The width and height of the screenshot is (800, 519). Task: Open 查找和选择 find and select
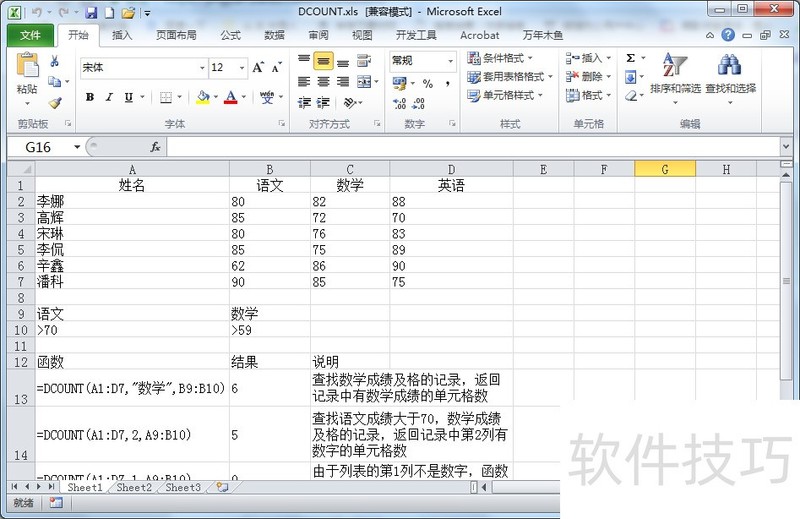730,78
